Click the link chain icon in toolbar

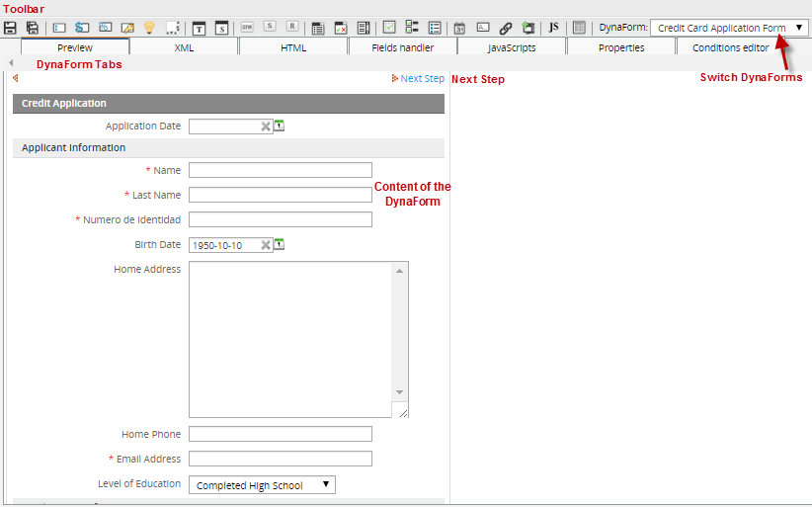[x=505, y=28]
